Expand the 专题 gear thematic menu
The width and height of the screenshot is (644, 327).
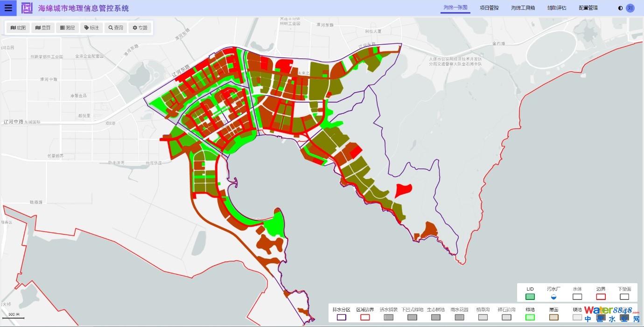point(140,28)
